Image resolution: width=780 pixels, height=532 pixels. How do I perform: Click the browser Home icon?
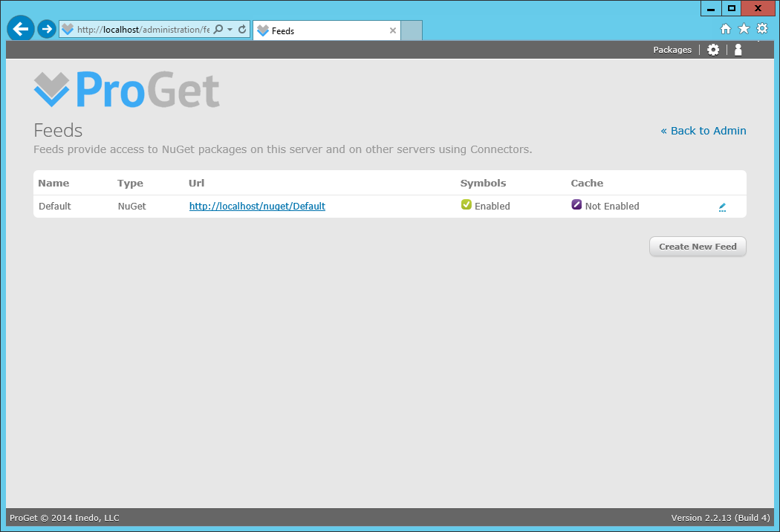coord(726,29)
